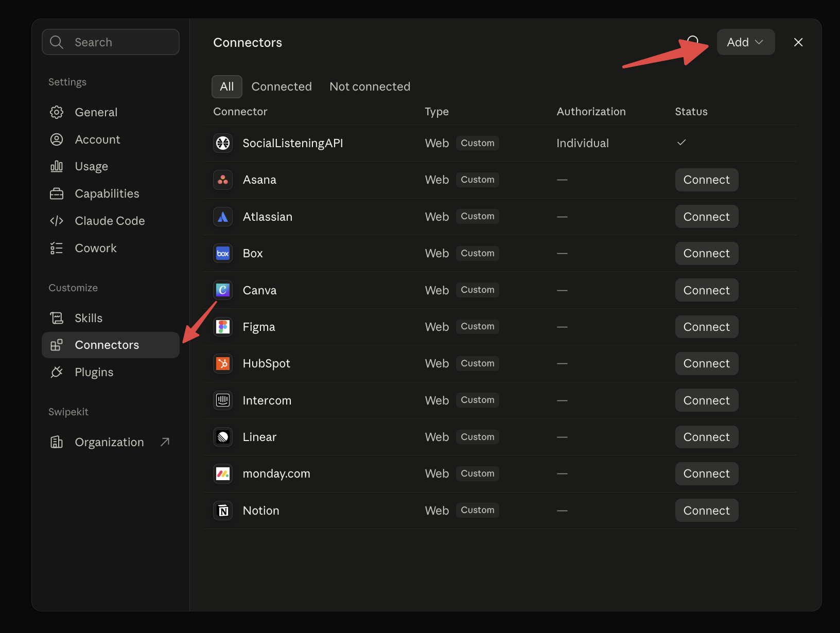Open the General settings gear icon
This screenshot has height=633, width=840.
(x=57, y=112)
